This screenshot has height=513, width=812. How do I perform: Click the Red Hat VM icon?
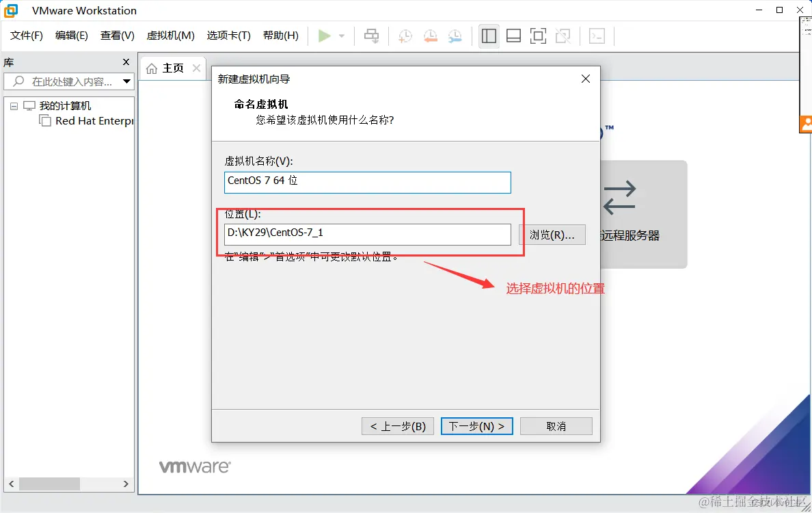(45, 121)
